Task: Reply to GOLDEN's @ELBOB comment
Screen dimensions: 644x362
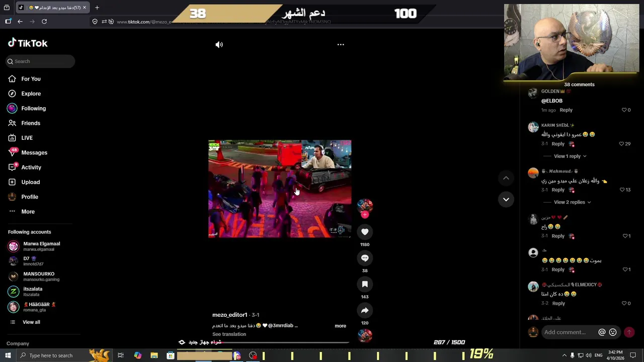Action: click(x=566, y=110)
